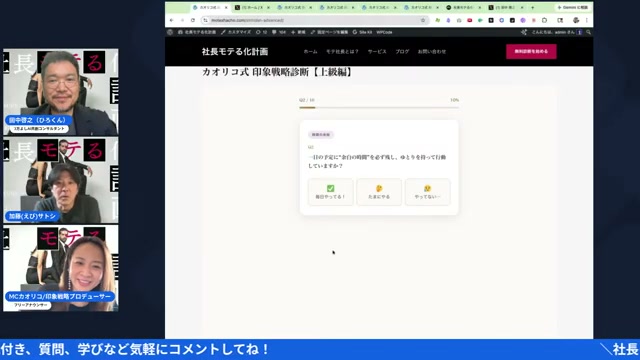Choose たまにやる answer option
640x360 pixels.
379,192
